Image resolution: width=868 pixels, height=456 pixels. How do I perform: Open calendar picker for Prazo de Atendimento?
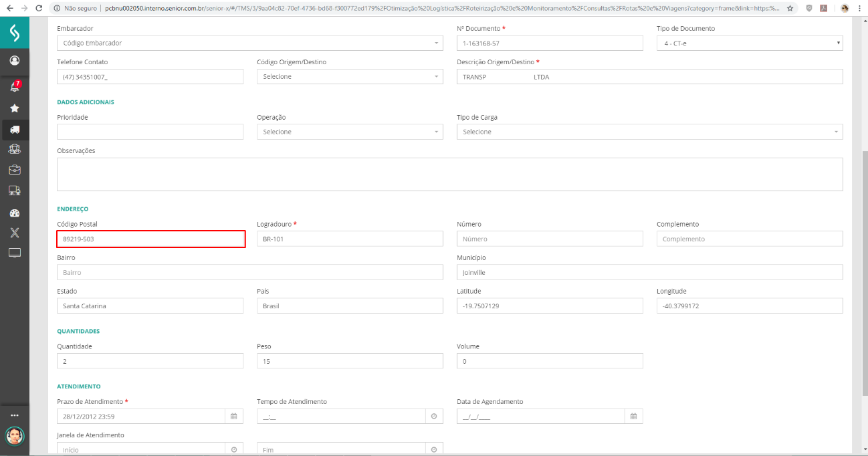point(233,417)
